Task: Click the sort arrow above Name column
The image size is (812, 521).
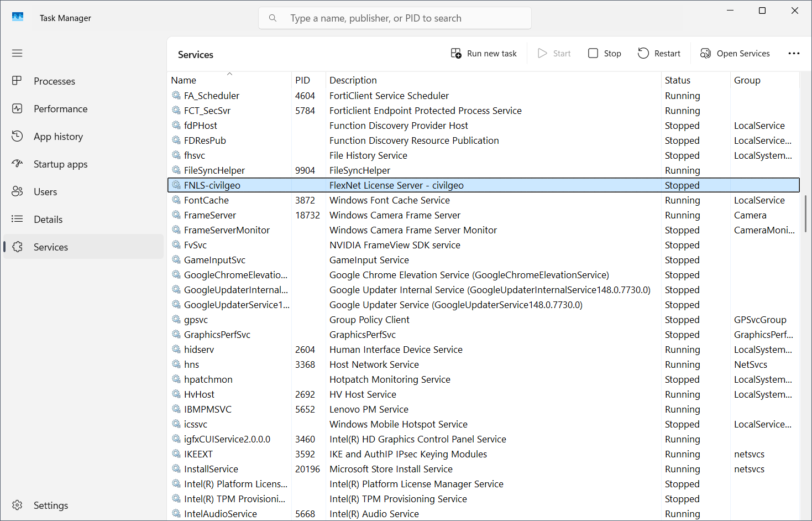Action: point(229,74)
